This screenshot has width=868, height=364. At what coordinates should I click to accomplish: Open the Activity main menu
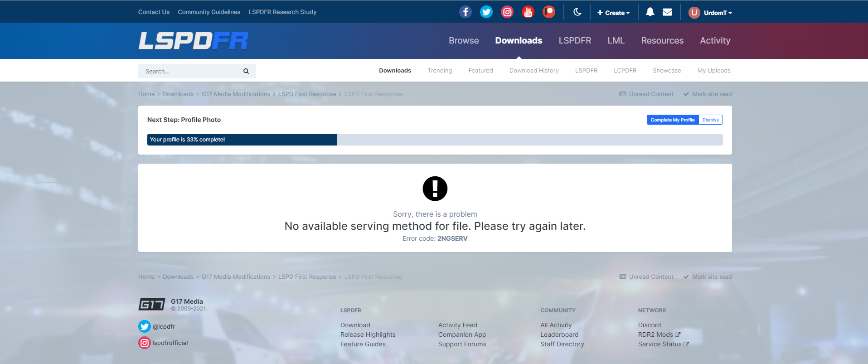coord(715,40)
